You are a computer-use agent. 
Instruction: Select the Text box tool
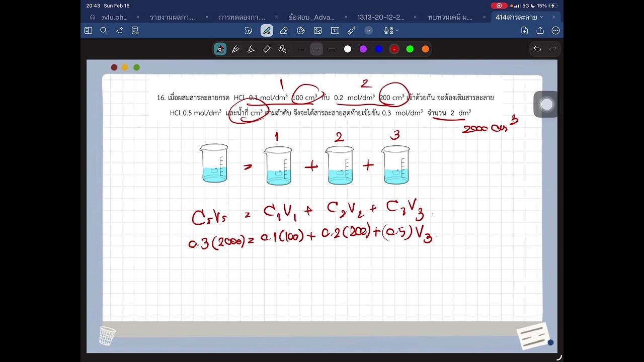(335, 31)
